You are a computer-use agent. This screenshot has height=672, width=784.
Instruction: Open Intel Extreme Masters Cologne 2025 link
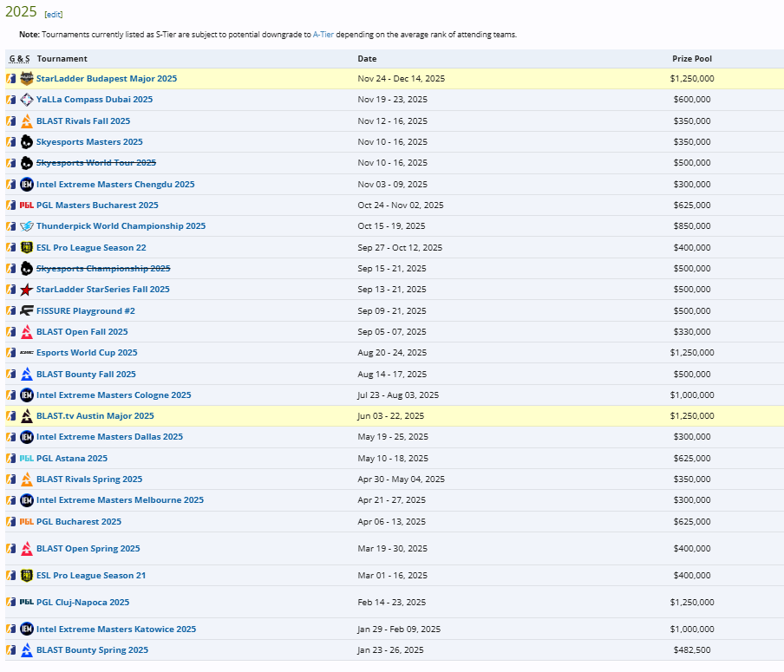pyautogui.click(x=114, y=395)
